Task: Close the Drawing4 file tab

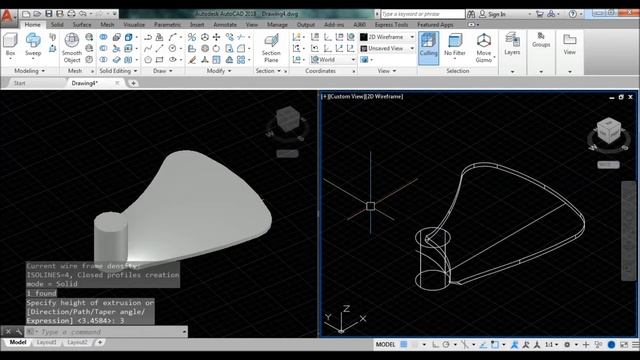Action: tap(117, 83)
